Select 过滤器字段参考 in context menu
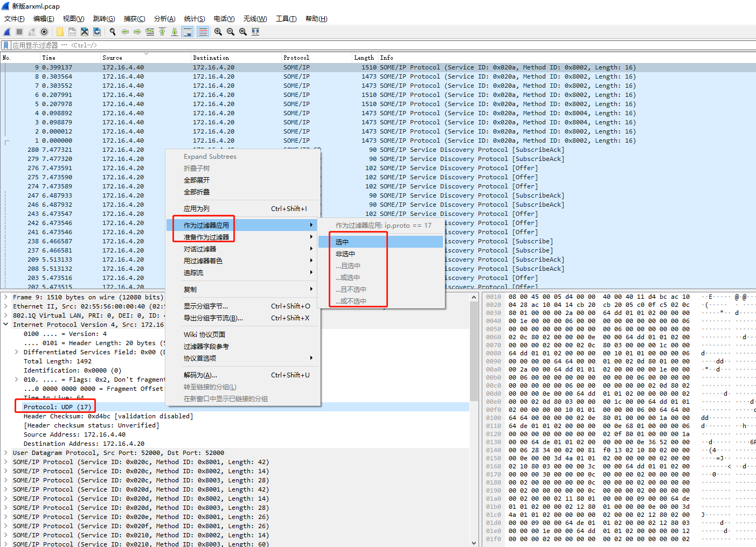The width and height of the screenshot is (756, 547). (243, 346)
